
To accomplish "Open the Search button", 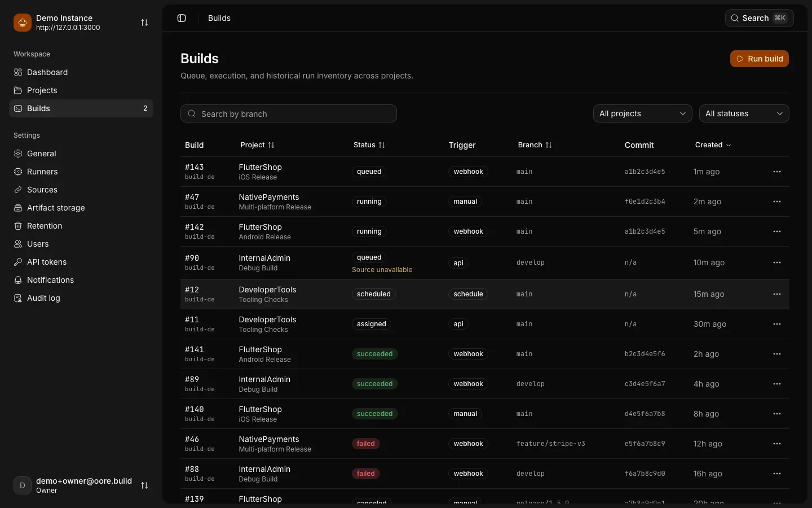I will 759,18.
